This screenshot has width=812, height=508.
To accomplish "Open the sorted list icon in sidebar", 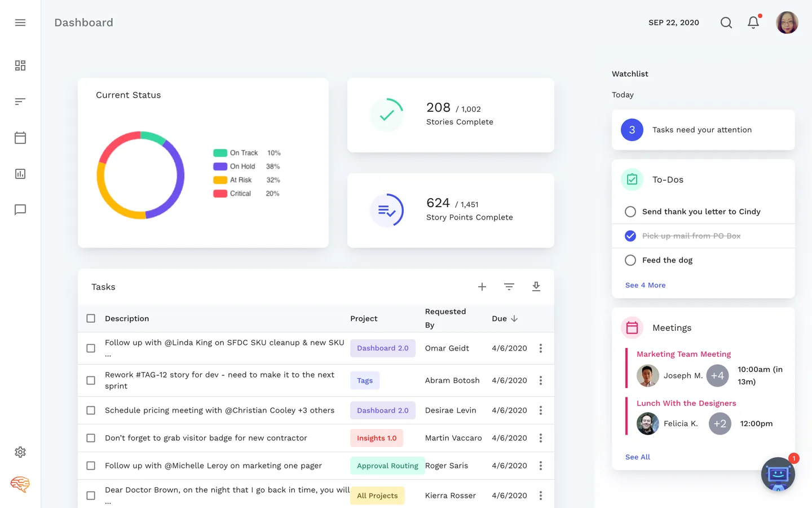I will [x=20, y=102].
